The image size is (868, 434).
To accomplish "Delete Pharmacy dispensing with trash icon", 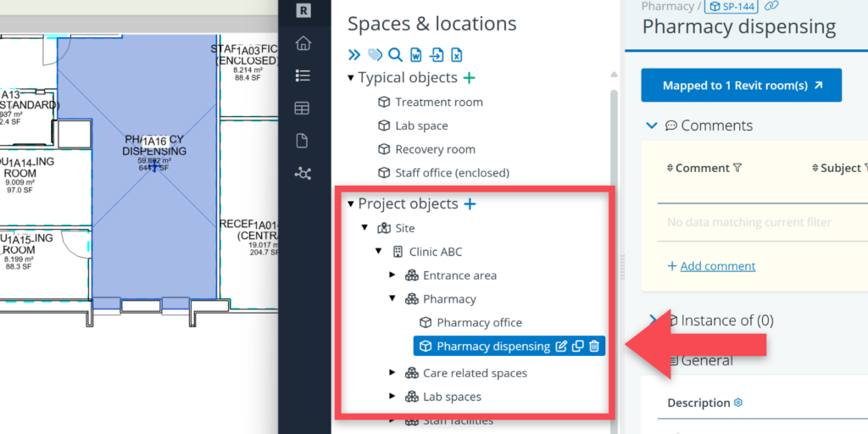I will [x=594, y=346].
